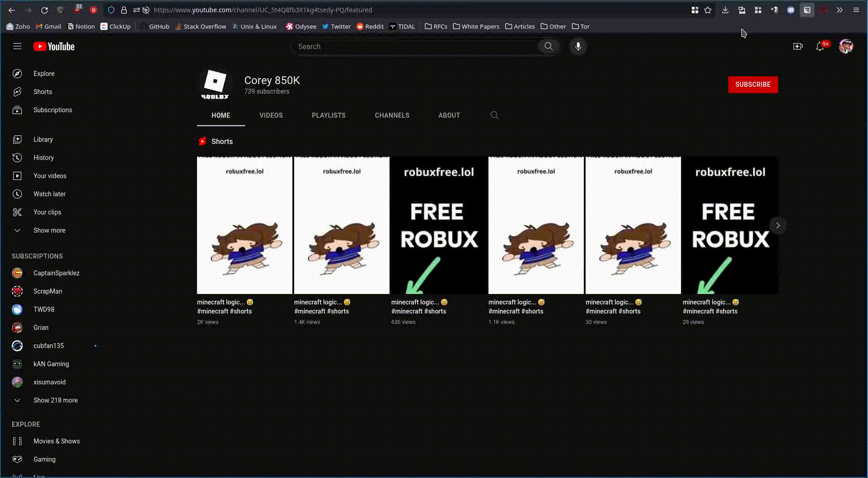Open the YouTube guide hamburger menu

[x=17, y=46]
